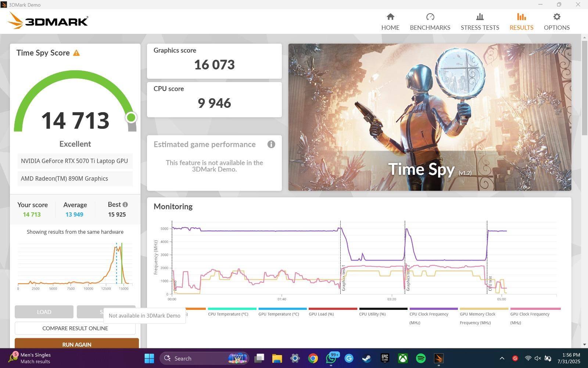Switch to the Benchmarks tab
Image resolution: width=588 pixels, height=368 pixels.
pos(430,22)
